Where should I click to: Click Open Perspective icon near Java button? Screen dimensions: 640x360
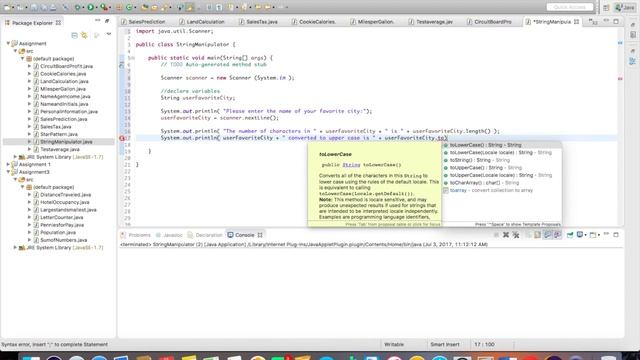pyautogui.click(x=606, y=7)
